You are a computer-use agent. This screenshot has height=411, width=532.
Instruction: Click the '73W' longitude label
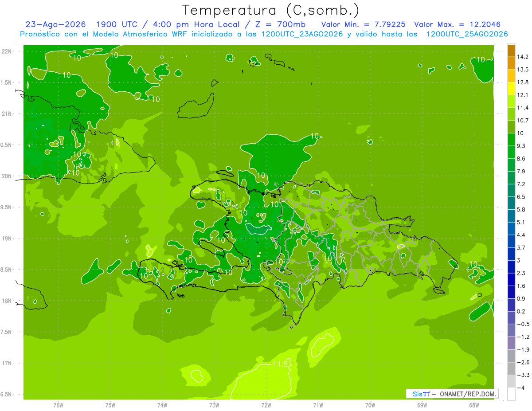tap(214, 405)
